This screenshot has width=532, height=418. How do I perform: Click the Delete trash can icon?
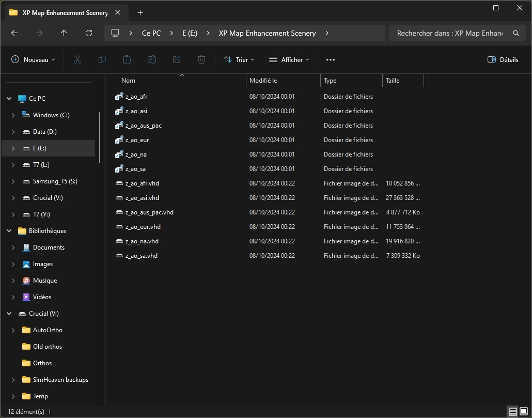tap(201, 60)
